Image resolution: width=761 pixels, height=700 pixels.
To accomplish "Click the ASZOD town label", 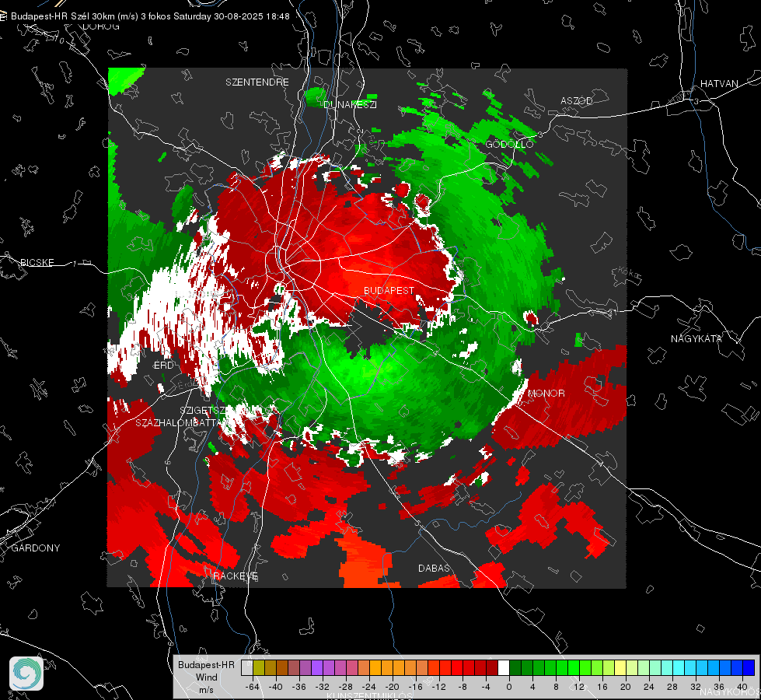I will (577, 101).
